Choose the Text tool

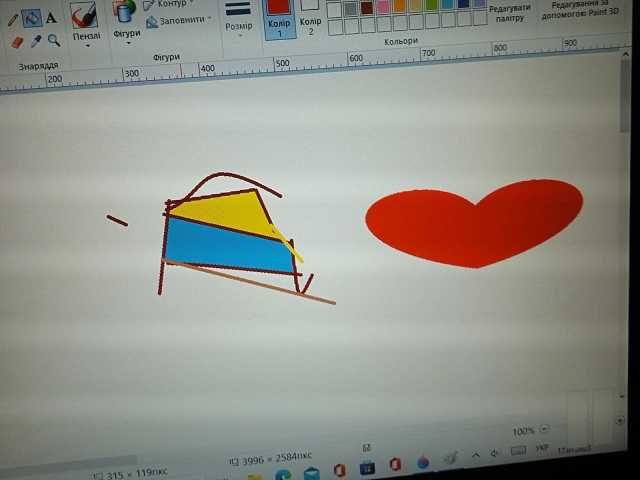(51, 18)
